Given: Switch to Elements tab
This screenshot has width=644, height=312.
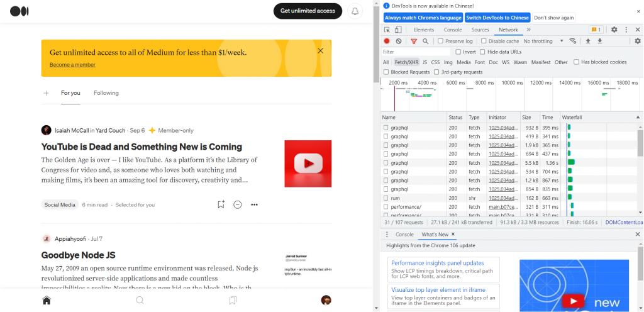Looking at the screenshot, I should pyautogui.click(x=424, y=30).
